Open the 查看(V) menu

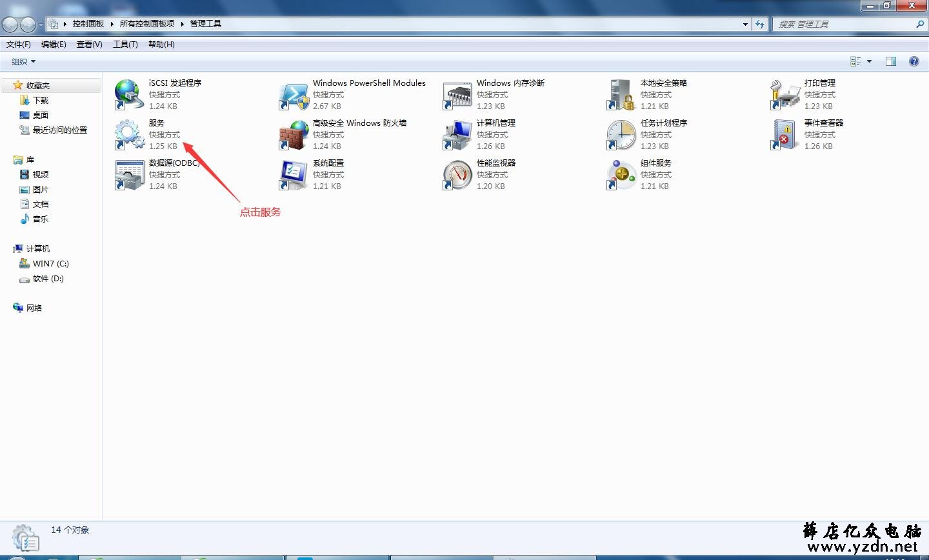coord(89,44)
